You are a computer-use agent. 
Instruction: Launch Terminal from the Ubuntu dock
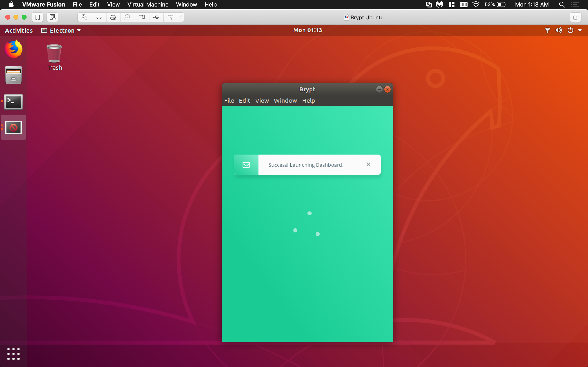pyautogui.click(x=14, y=102)
